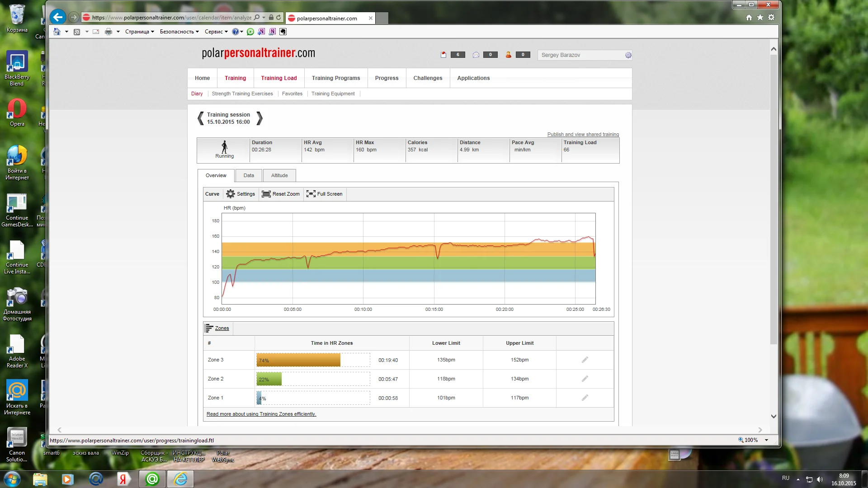Click the Settings gear icon on the curve toolbar
Viewport: 868px width, 488px height.
click(x=231, y=194)
